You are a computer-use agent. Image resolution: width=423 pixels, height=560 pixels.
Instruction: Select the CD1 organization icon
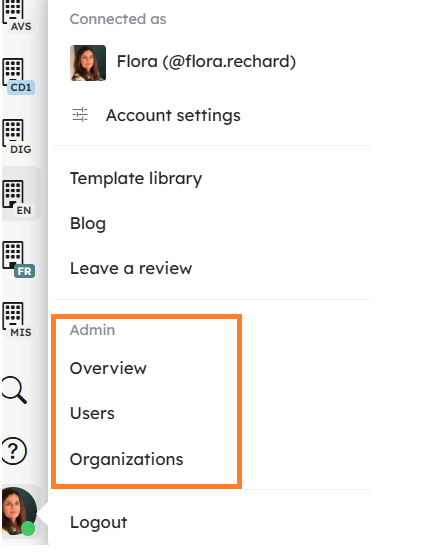(x=19, y=76)
